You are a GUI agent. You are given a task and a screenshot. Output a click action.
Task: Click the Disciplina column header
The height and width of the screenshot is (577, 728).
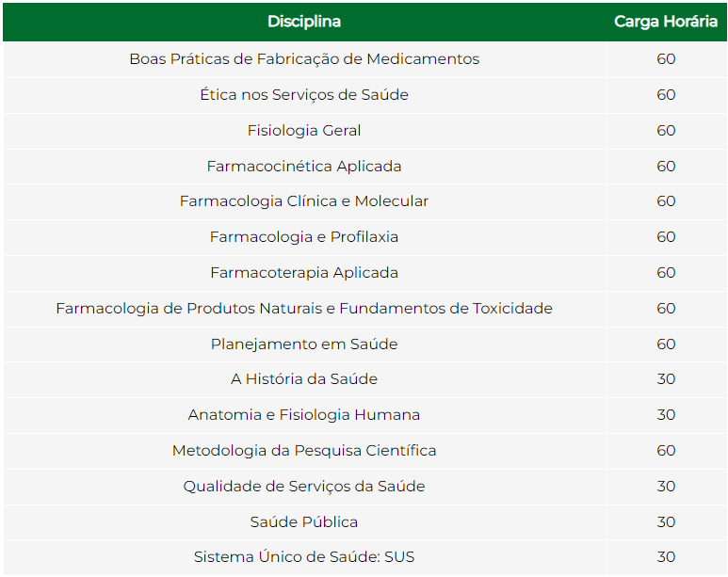click(304, 22)
